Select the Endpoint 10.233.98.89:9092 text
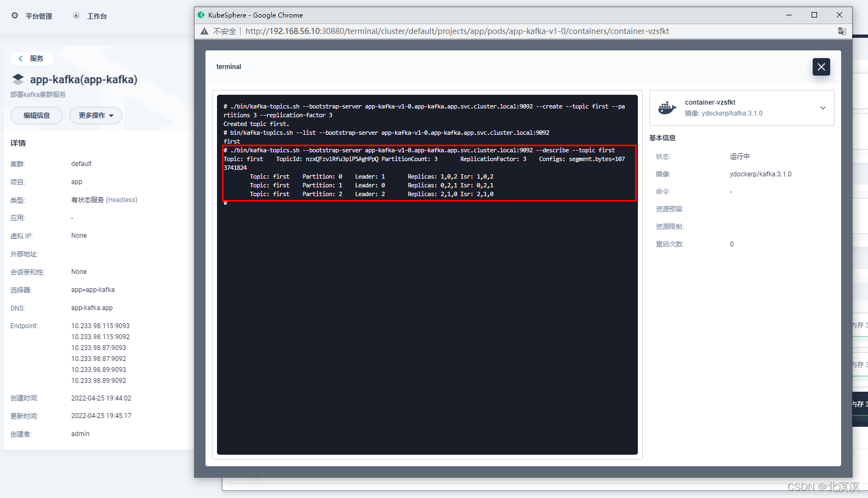 coord(99,381)
